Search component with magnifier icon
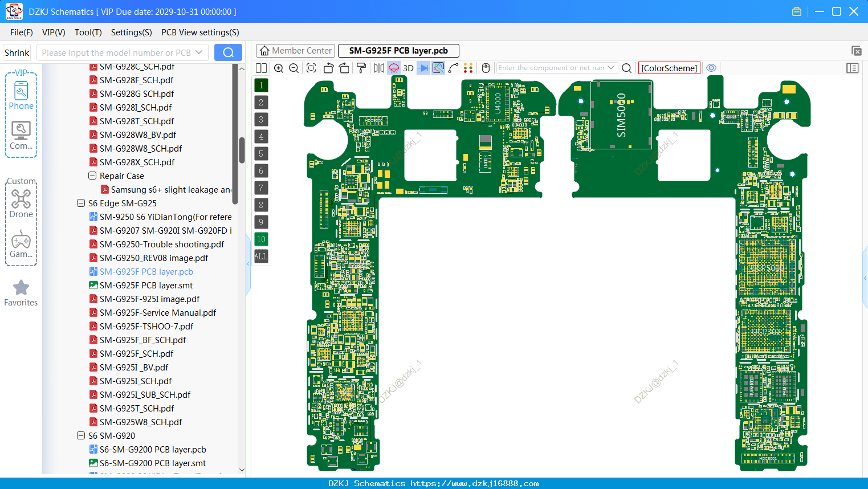This screenshot has height=489, width=868. [x=626, y=68]
